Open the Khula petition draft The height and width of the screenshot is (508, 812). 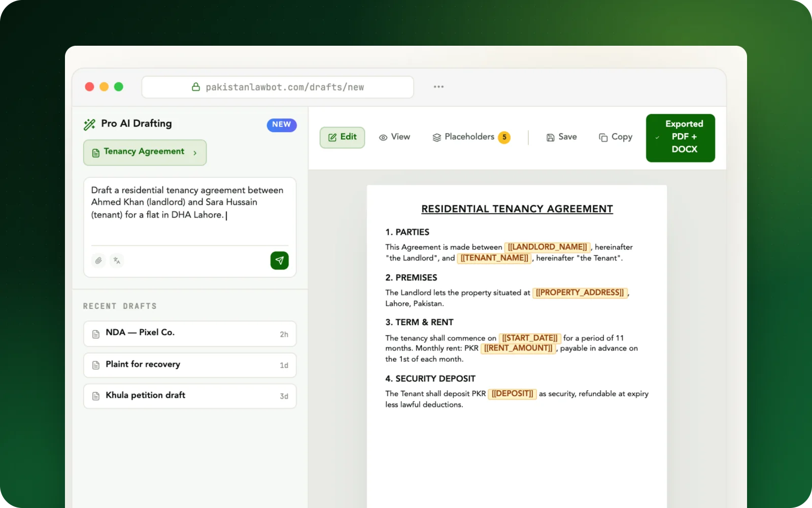tap(190, 396)
